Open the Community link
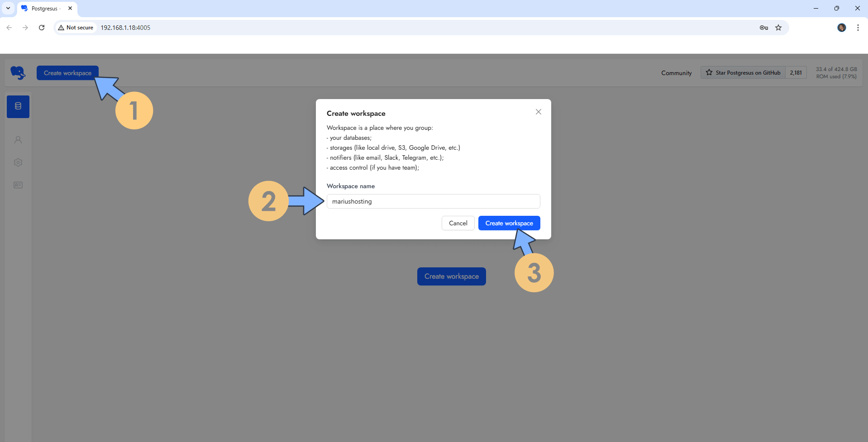This screenshot has height=442, width=868. (676, 73)
